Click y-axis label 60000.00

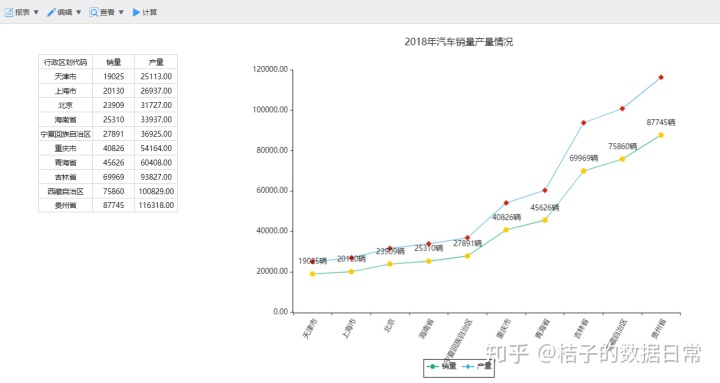pos(272,190)
